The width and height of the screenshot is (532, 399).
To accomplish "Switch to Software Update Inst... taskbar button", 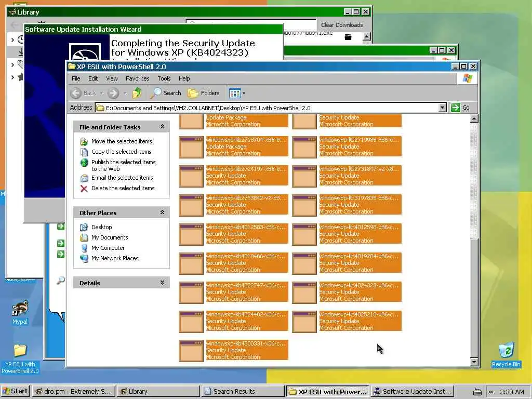I will click(411, 392).
